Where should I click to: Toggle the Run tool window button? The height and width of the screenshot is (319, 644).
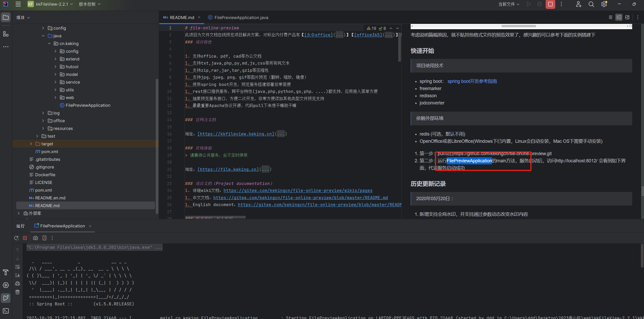click(x=6, y=298)
